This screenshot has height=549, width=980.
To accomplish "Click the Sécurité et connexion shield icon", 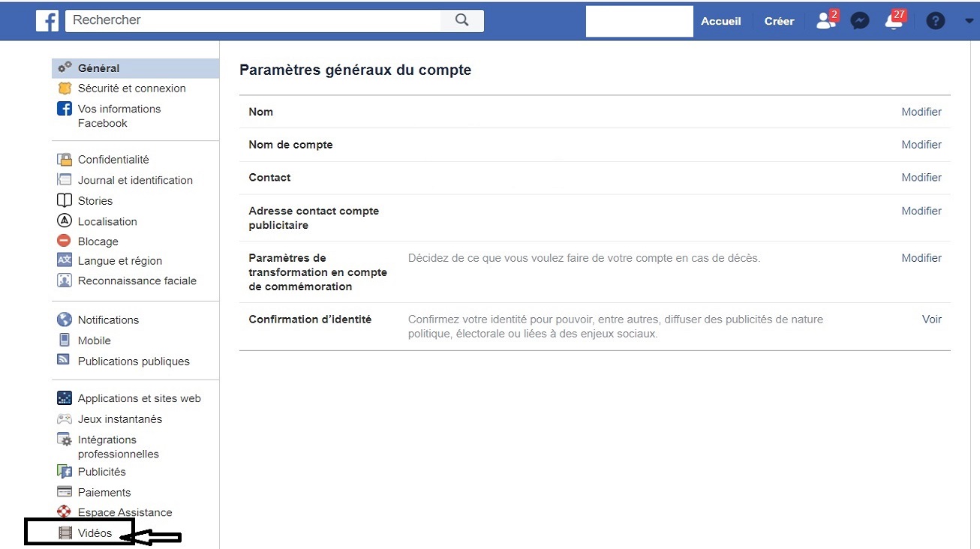I will point(65,88).
